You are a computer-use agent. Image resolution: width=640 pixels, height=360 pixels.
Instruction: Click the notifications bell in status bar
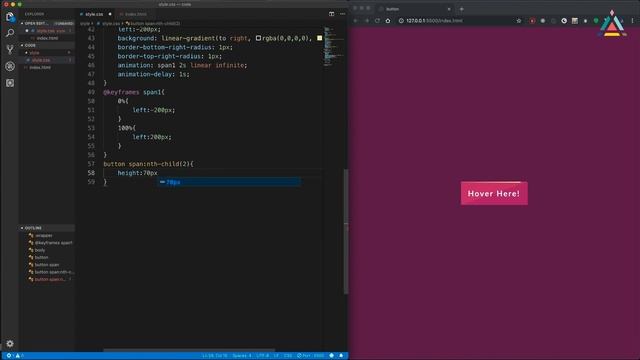click(x=341, y=356)
